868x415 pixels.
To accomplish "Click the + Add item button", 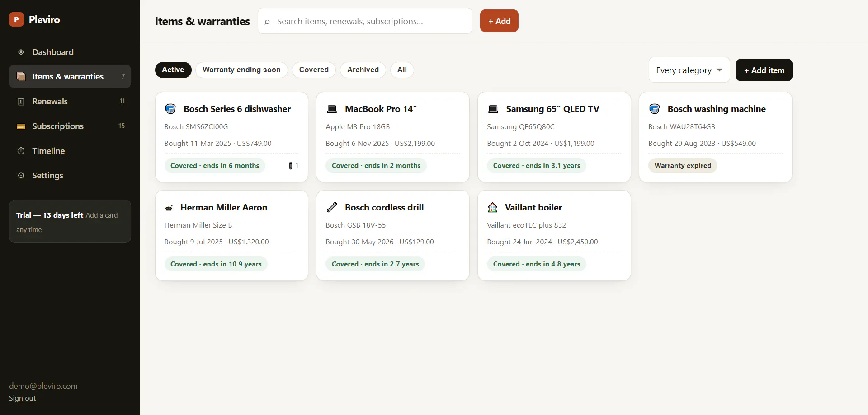I will click(x=764, y=70).
